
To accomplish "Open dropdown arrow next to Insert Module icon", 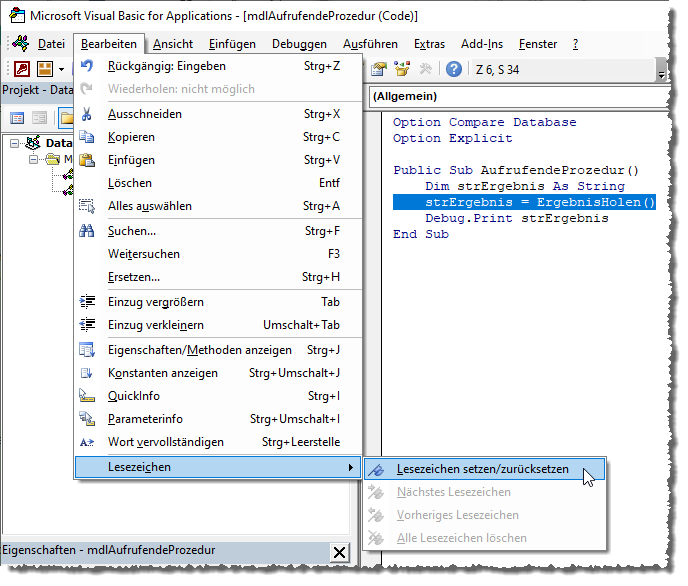I will tap(61, 69).
